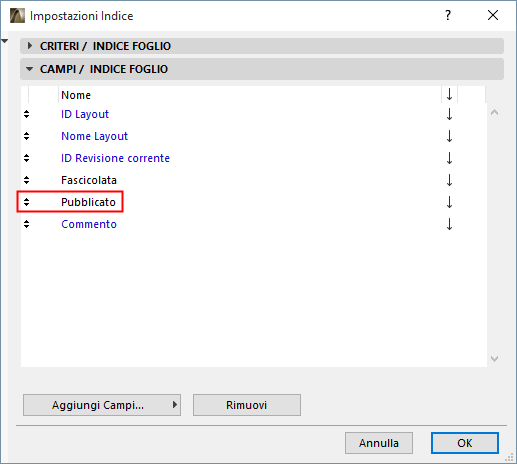This screenshot has height=464, width=517.
Task: Toggle sort order arrow for ID Layout
Action: click(x=449, y=114)
